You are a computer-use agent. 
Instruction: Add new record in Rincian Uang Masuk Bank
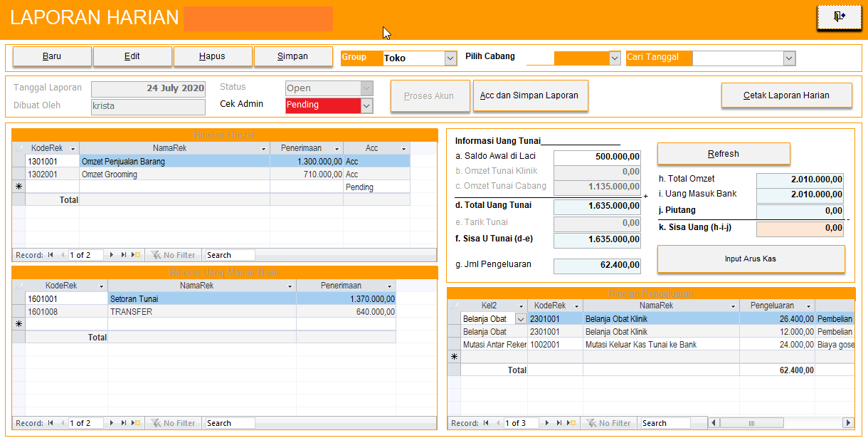coord(136,423)
